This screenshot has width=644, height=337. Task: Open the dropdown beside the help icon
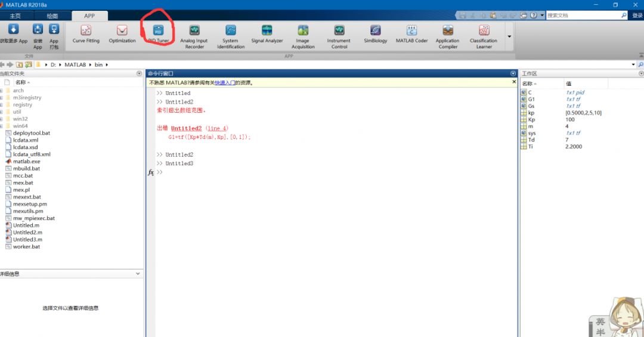pyautogui.click(x=542, y=15)
